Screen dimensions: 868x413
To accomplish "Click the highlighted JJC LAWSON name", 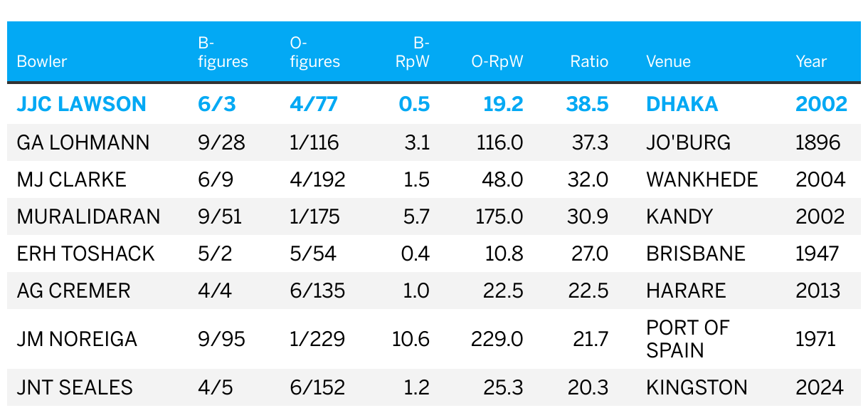I will pyautogui.click(x=81, y=104).
